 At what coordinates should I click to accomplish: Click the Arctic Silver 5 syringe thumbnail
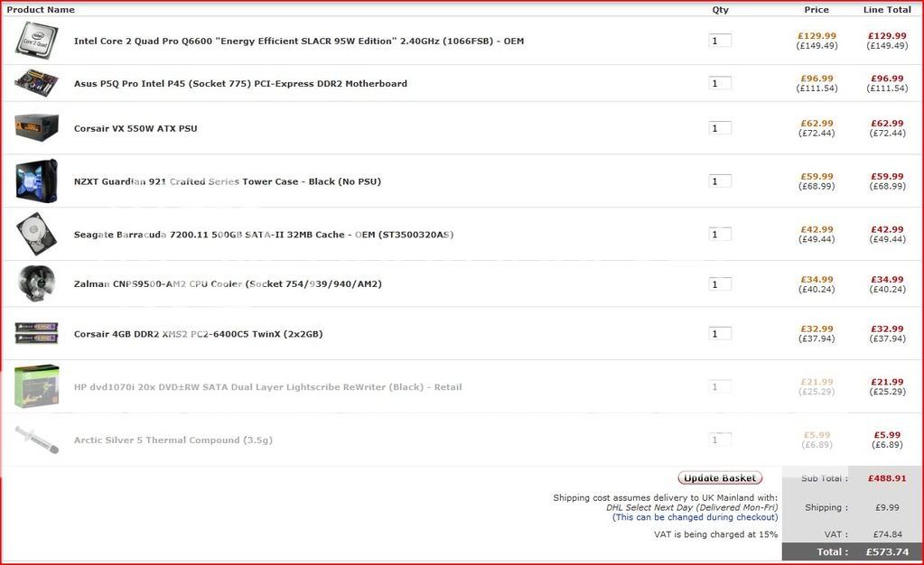coord(36,440)
